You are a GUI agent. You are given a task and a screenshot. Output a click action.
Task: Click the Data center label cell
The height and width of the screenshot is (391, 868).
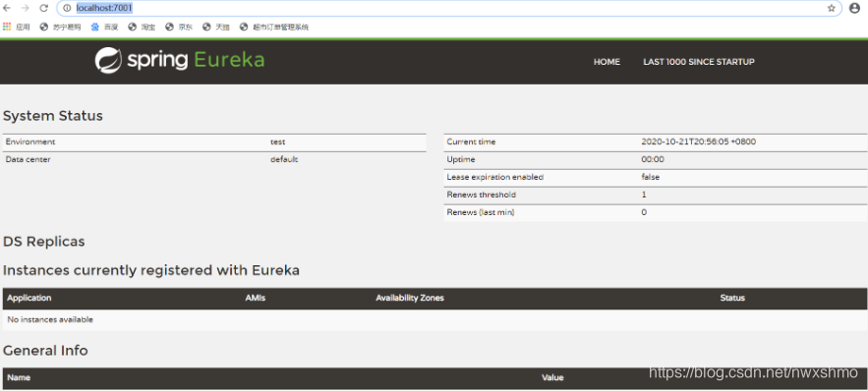(28, 160)
